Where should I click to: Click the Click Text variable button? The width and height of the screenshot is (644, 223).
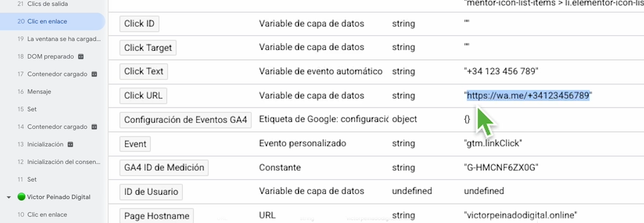tap(143, 71)
